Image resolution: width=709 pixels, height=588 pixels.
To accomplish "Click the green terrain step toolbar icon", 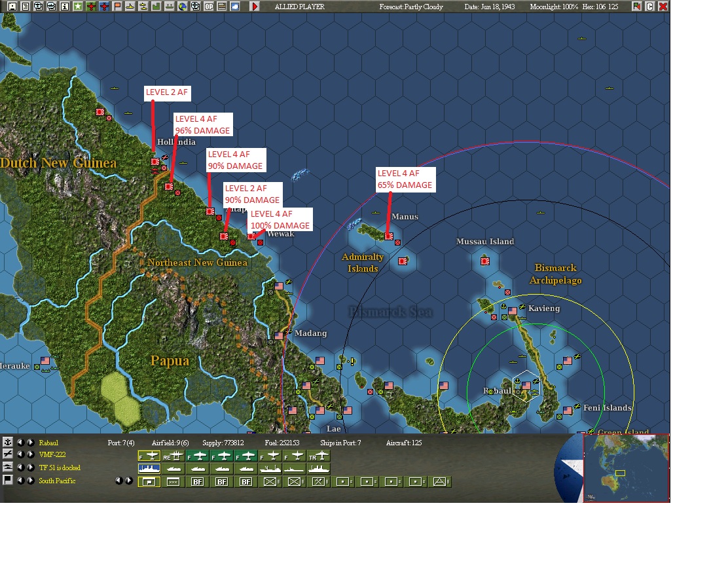I will [156, 7].
